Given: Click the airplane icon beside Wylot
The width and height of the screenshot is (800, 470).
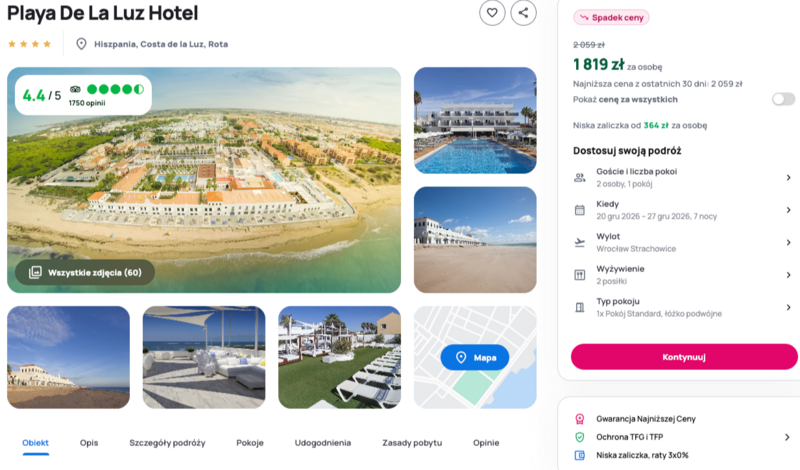Looking at the screenshot, I should tap(580, 242).
